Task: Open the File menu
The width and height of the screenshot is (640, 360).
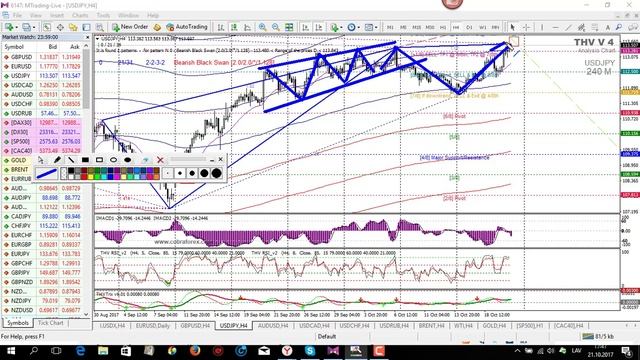Action: (x=17, y=15)
